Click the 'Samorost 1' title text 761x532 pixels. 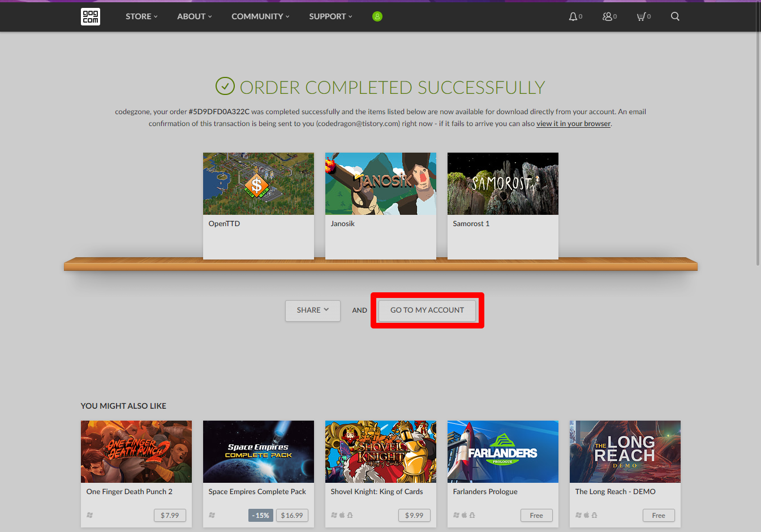tap(471, 223)
